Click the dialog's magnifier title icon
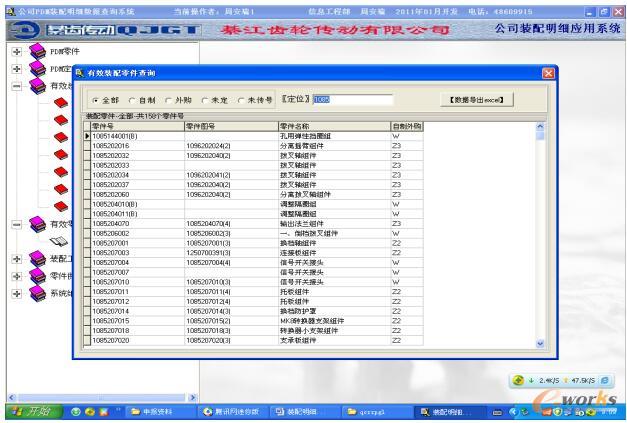The width and height of the screenshot is (627, 423). pyautogui.click(x=80, y=74)
